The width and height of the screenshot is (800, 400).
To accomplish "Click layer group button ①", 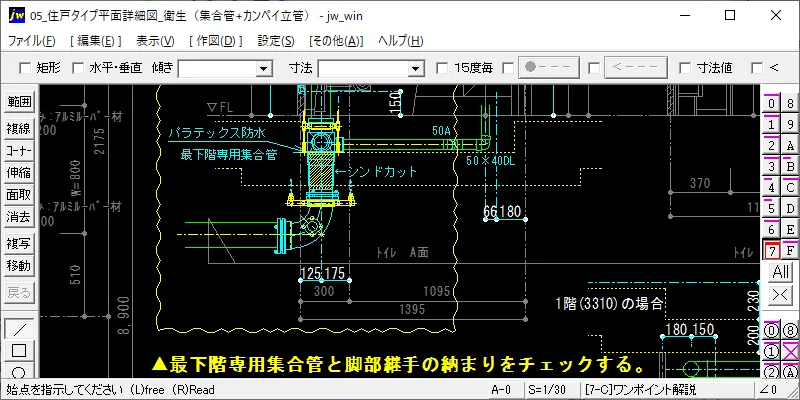I will pyautogui.click(x=772, y=351).
